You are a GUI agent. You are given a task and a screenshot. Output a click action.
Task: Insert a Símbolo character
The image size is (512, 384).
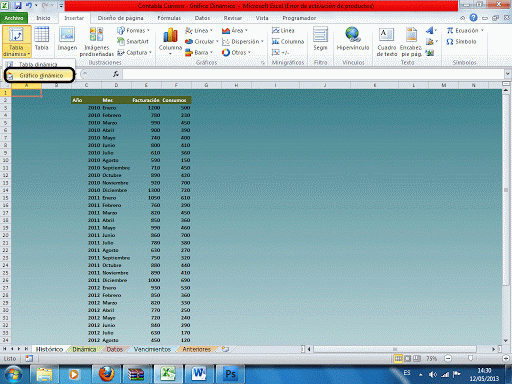[461, 42]
